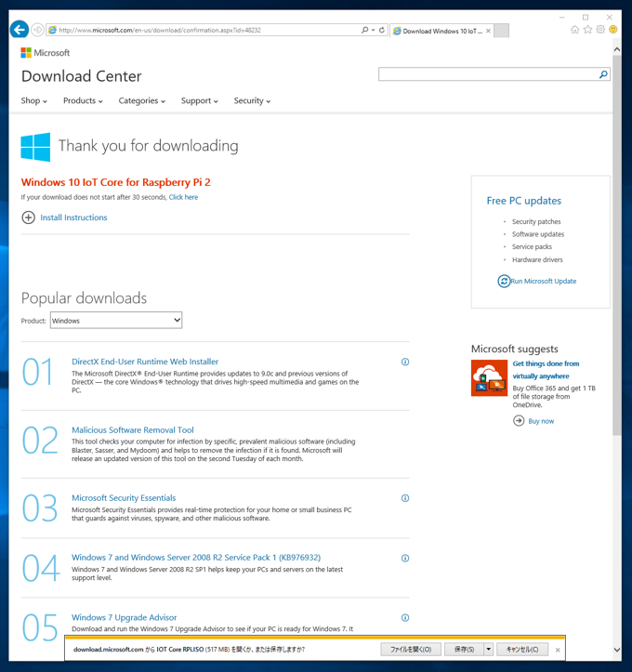Expand the Products menu
The width and height of the screenshot is (632, 672).
tap(83, 100)
